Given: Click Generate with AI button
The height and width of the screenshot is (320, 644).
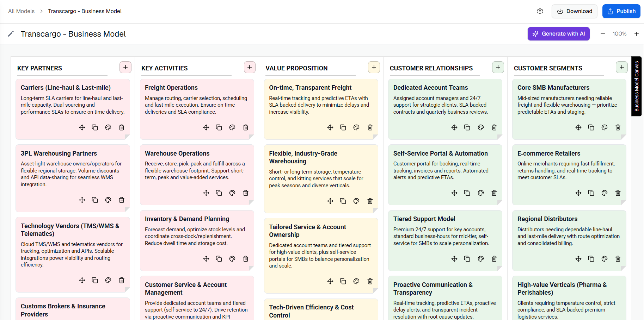Looking at the screenshot, I should pos(559,34).
